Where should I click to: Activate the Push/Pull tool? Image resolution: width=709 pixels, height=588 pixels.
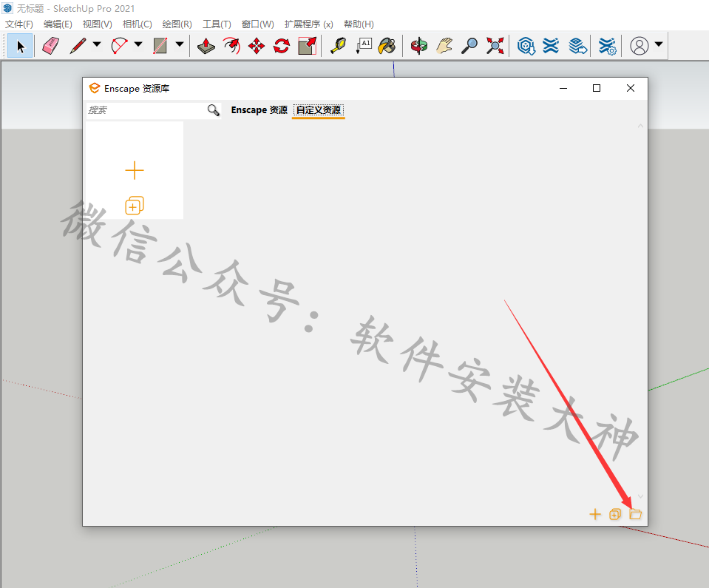[x=206, y=46]
